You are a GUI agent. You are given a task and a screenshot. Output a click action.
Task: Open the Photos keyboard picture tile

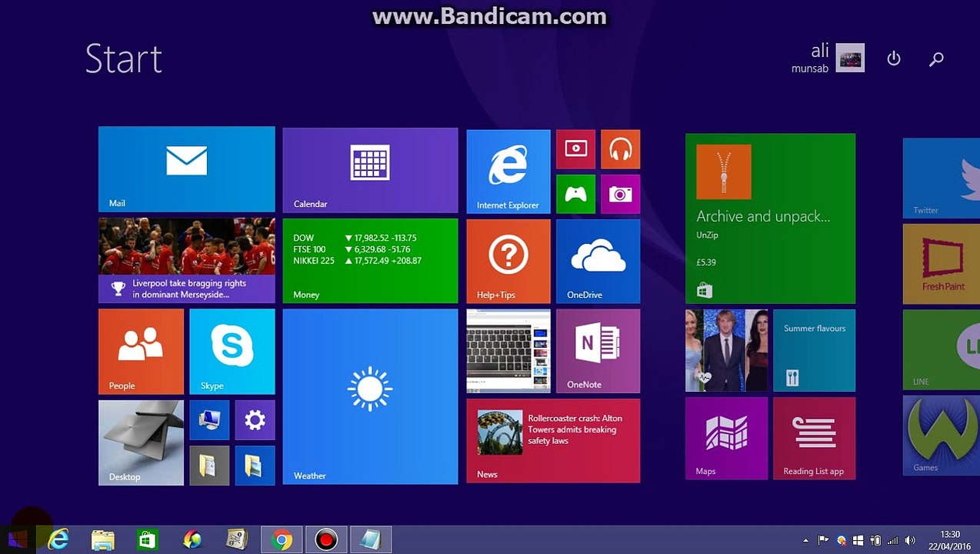508,351
